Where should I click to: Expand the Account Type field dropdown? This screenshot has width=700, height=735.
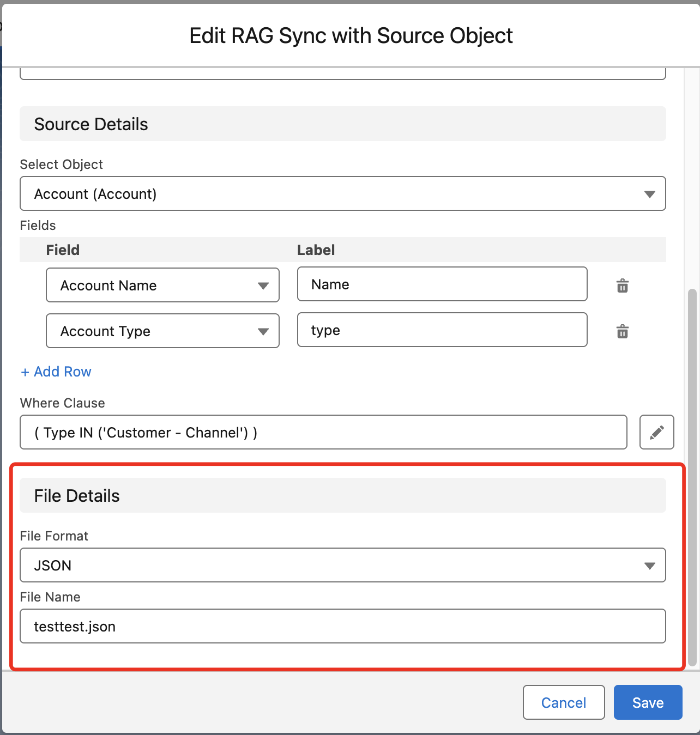pyautogui.click(x=162, y=331)
